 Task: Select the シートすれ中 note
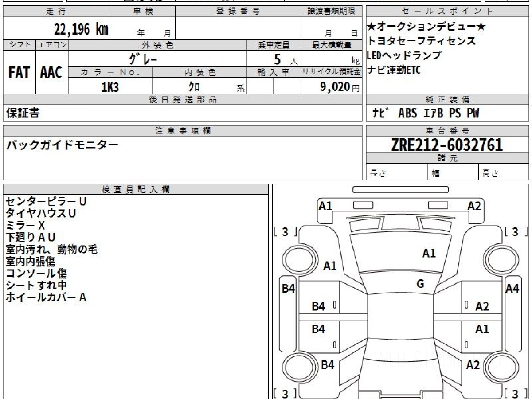[36, 285]
